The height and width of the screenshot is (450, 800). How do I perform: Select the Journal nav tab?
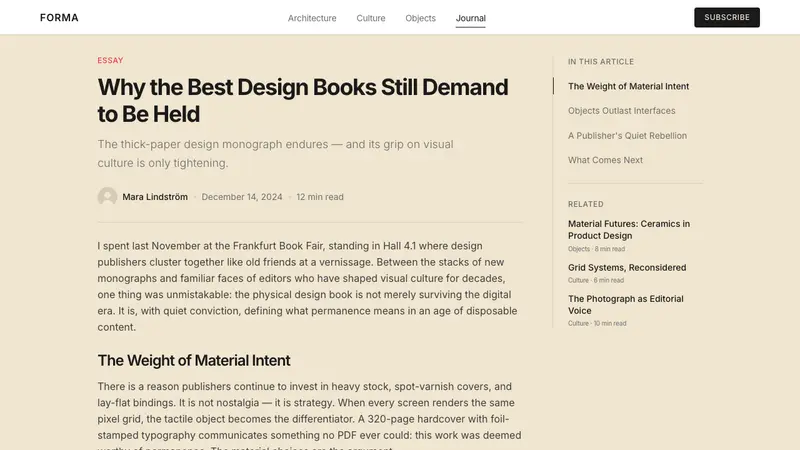coord(470,18)
